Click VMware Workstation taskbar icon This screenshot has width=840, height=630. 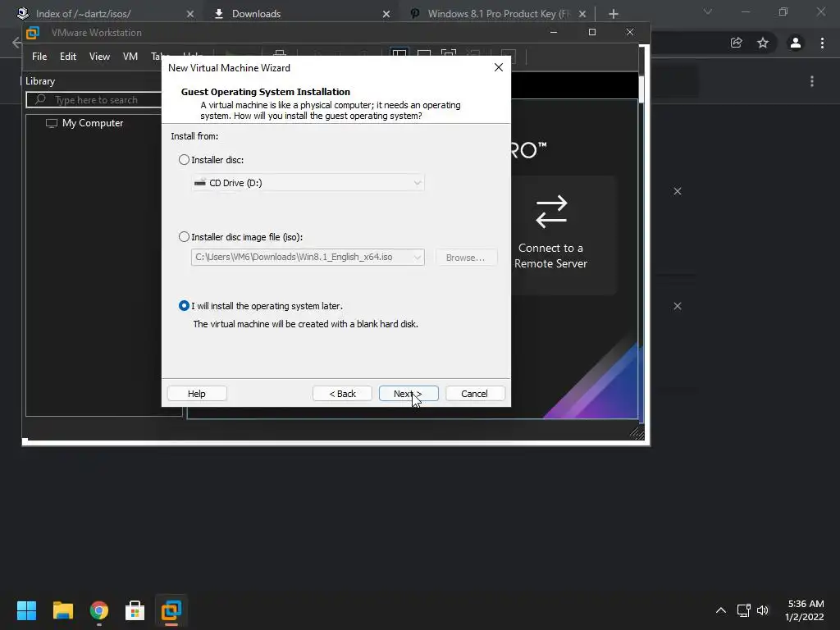pos(171,610)
